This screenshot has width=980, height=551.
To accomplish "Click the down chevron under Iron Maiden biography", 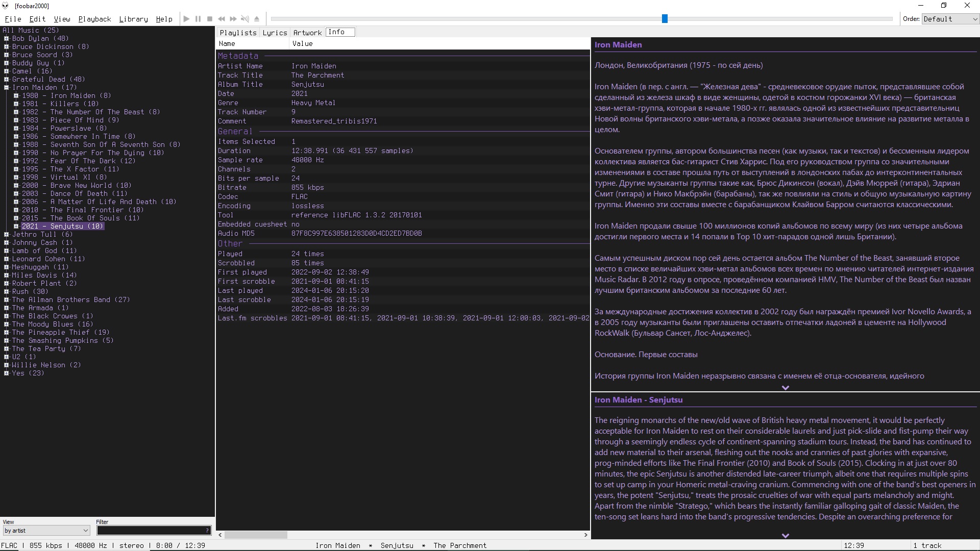I will pos(785,388).
